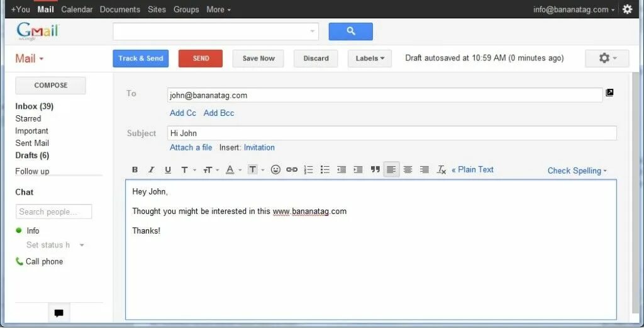Go to Sites in top bar
The width and height of the screenshot is (644, 328).
tap(157, 9)
